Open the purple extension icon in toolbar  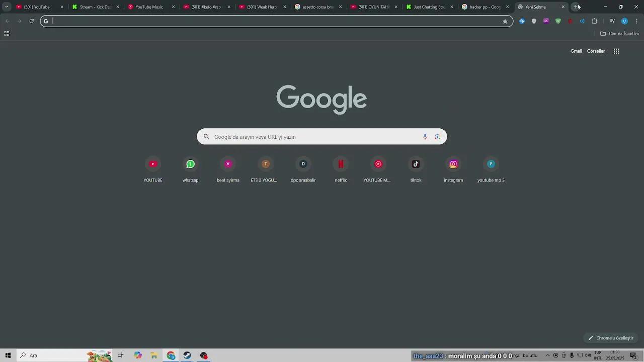[546, 21]
